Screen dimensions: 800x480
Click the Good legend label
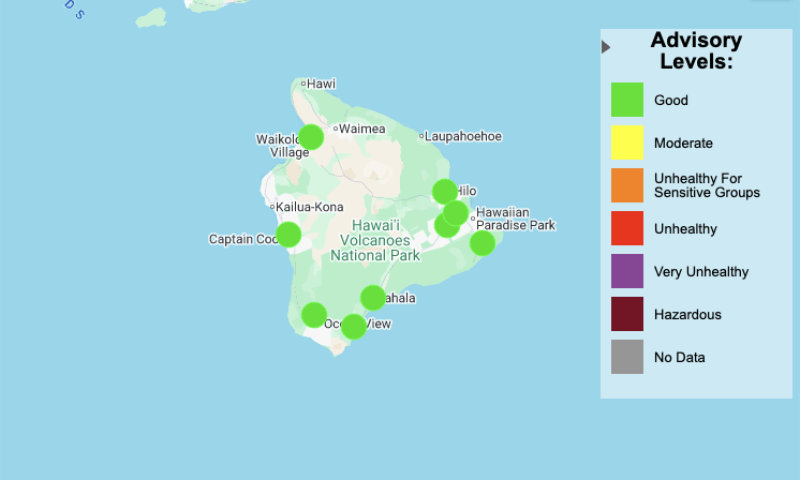coord(671,100)
